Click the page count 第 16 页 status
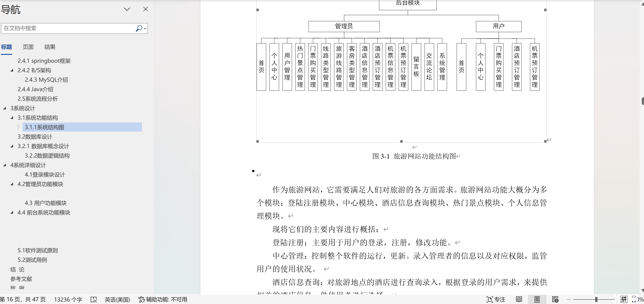The image size is (644, 304). pyautogui.click(x=23, y=299)
